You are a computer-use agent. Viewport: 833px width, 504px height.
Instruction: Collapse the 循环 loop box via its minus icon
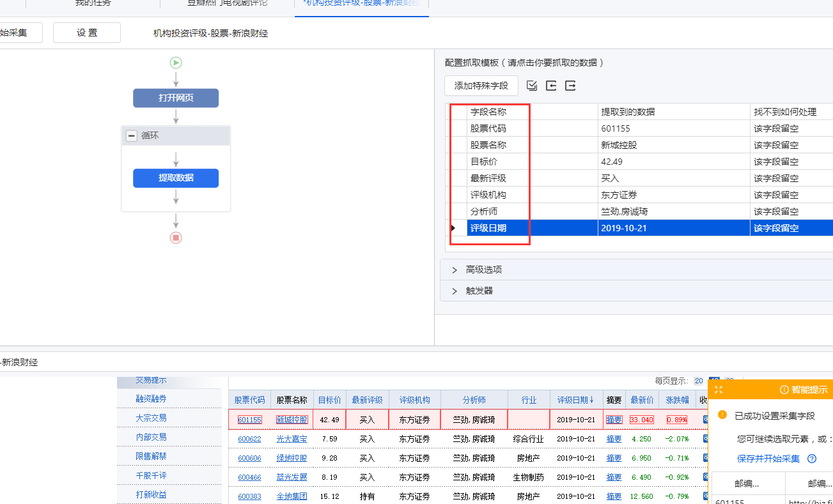tap(132, 135)
